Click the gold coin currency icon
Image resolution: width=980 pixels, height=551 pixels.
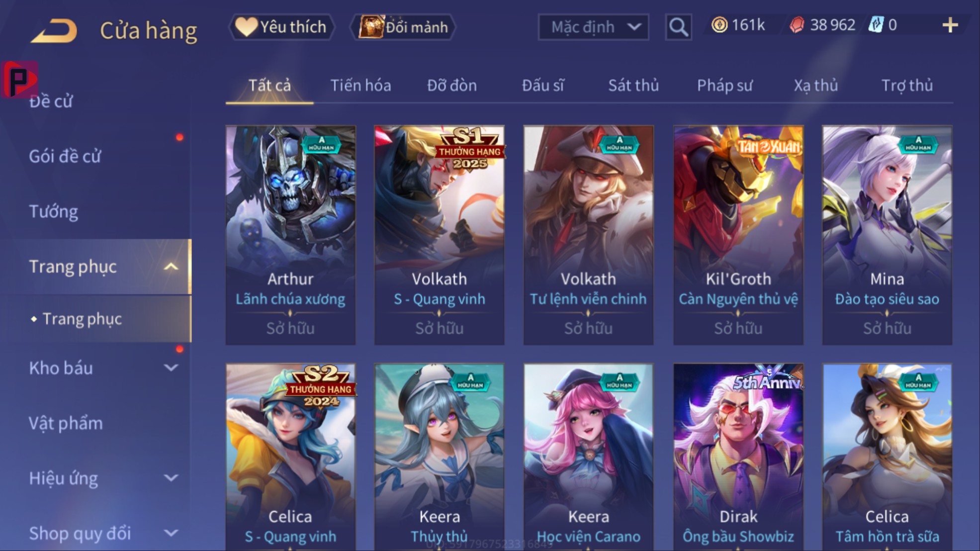(719, 25)
